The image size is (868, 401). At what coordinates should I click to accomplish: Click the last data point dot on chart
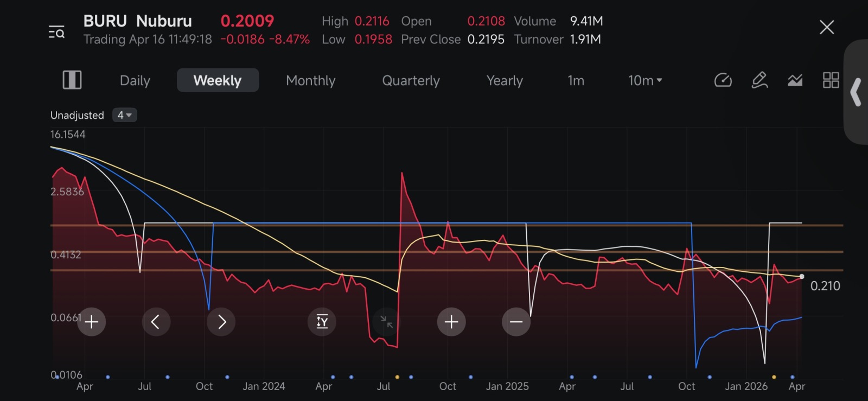802,277
